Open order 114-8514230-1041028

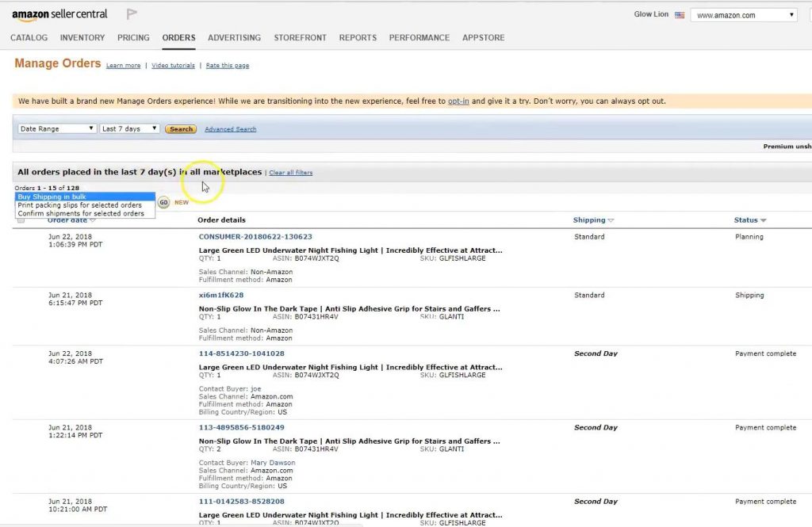(x=241, y=353)
